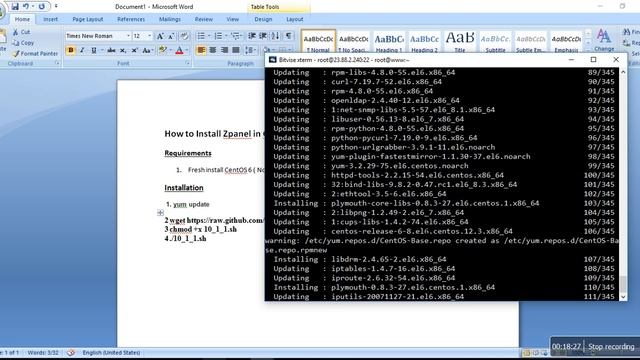Click the Undo icon in quick access toolbar
This screenshot has width=640, height=360.
[26, 7]
